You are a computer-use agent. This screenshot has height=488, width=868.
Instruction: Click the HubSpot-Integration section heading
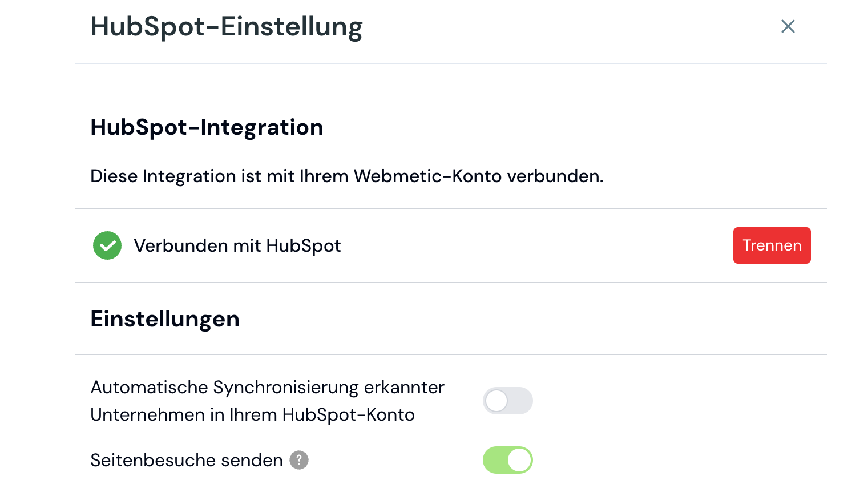(x=207, y=127)
